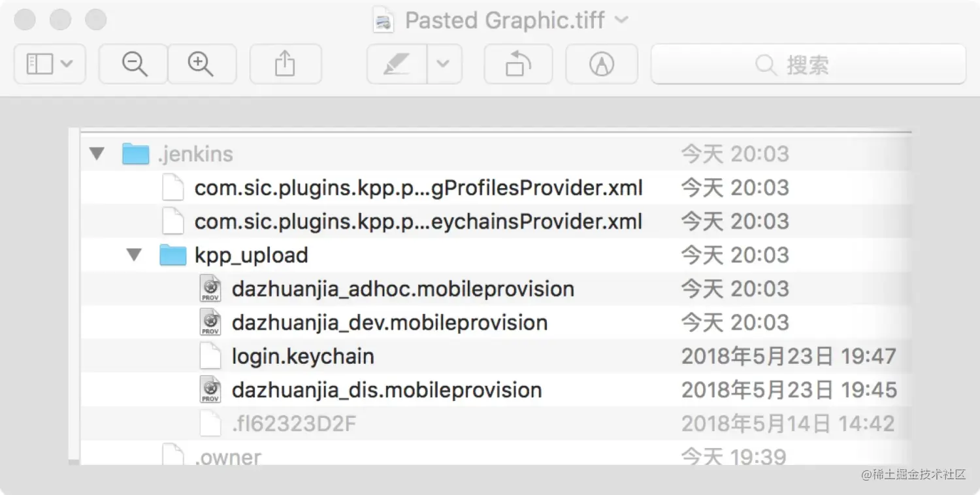Open the markup toolbar icon

pos(602,64)
